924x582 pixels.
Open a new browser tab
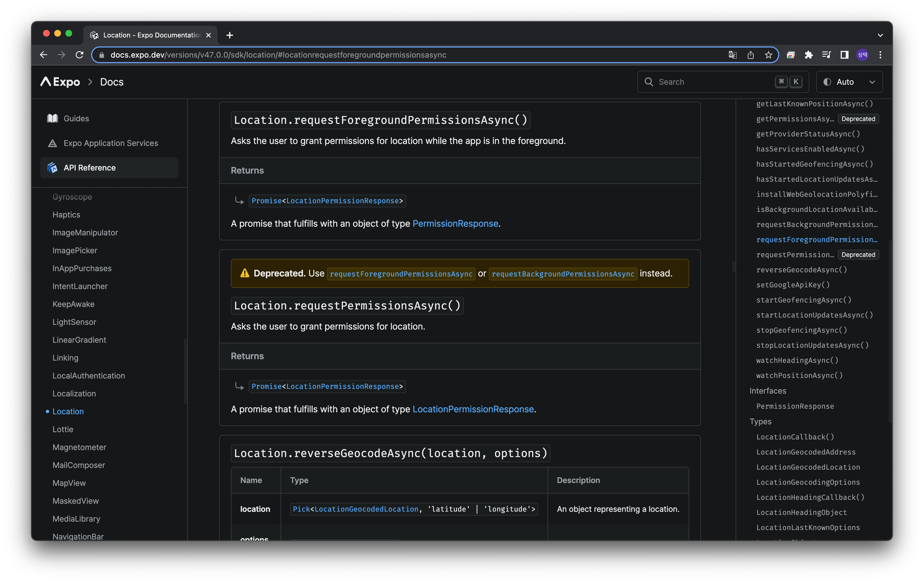[x=229, y=35]
